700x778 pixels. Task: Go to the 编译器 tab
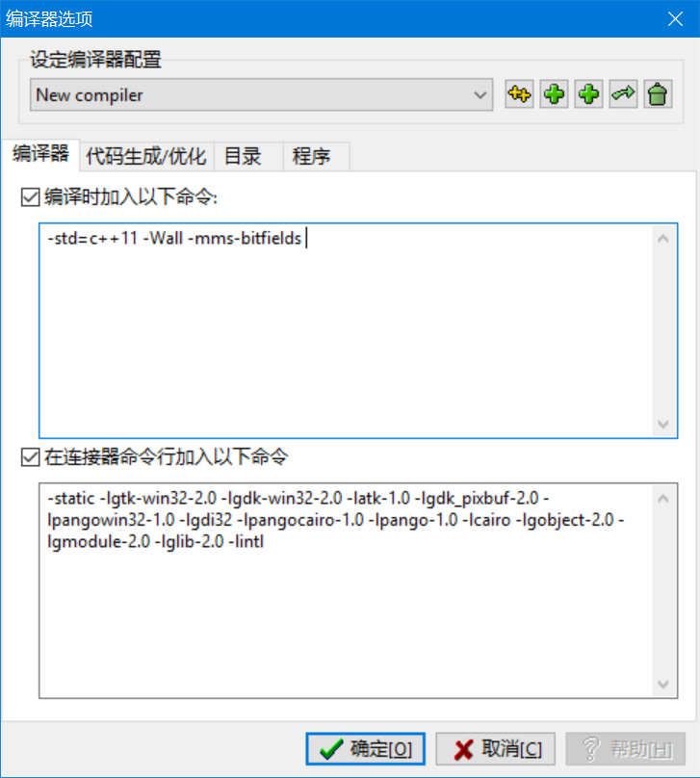tap(40, 154)
